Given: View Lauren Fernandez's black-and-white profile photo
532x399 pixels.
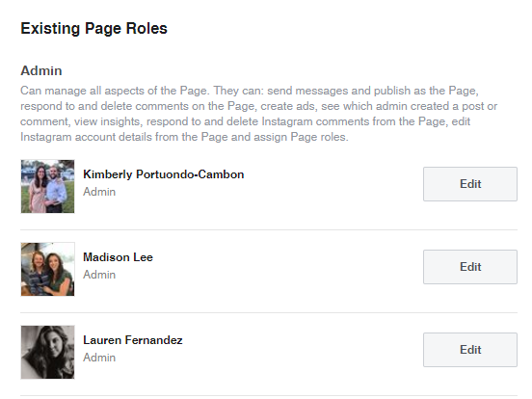Looking at the screenshot, I should click(47, 352).
